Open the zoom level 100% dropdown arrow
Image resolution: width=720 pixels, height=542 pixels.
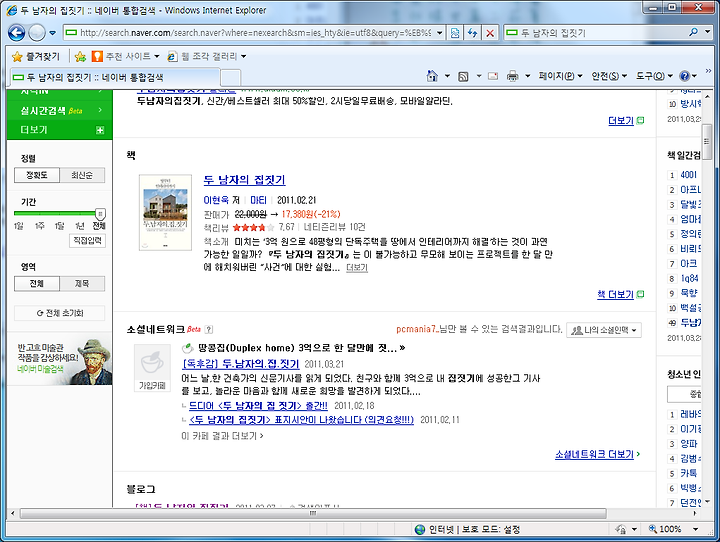point(696,529)
